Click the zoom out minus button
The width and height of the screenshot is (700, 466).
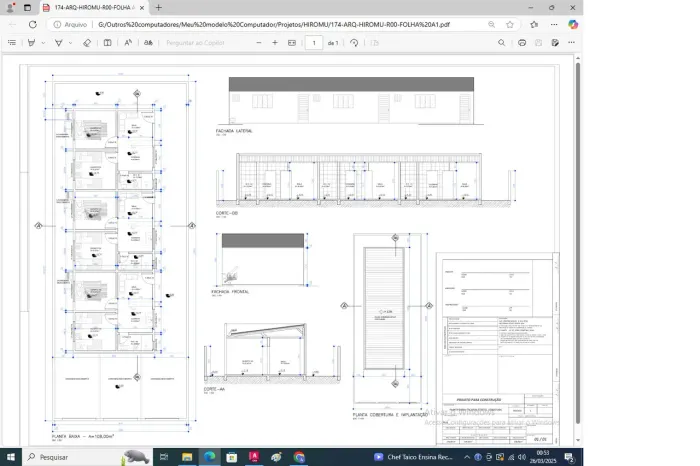click(259, 43)
